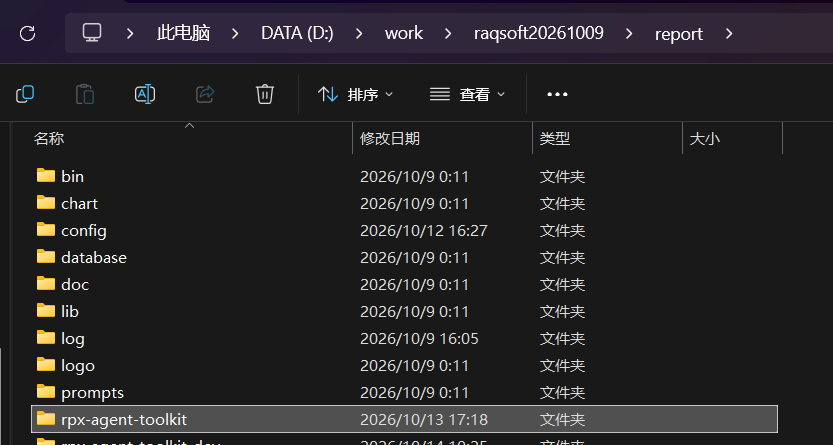
Task: Click the share toolbar icon
Action: [x=205, y=94]
